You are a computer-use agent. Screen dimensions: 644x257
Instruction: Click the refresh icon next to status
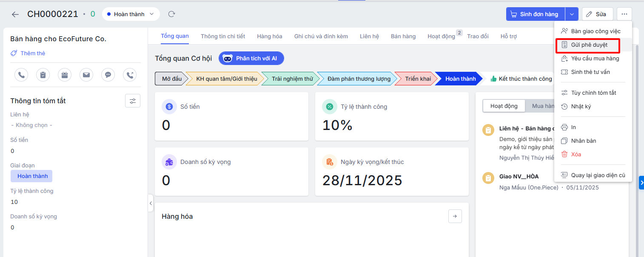(171, 14)
